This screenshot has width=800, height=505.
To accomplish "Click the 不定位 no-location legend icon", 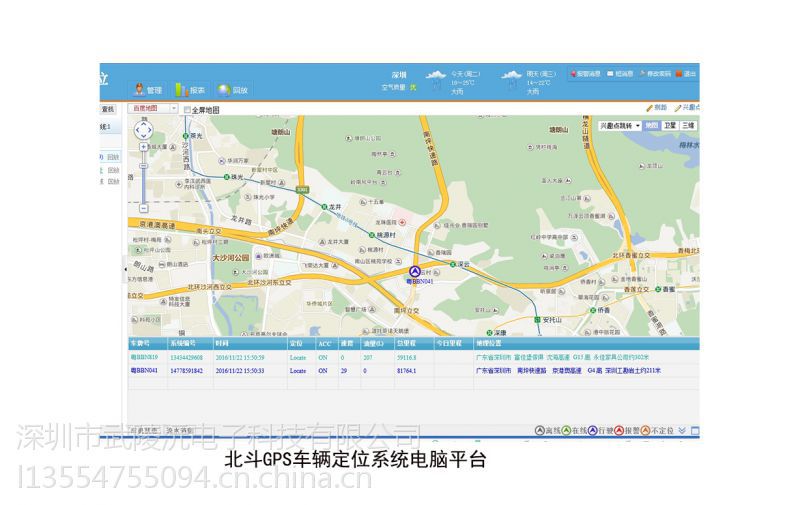I will click(x=645, y=431).
